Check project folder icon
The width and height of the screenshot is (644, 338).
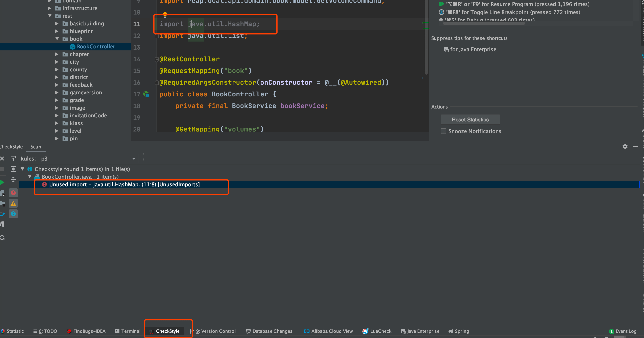[x=2, y=203]
